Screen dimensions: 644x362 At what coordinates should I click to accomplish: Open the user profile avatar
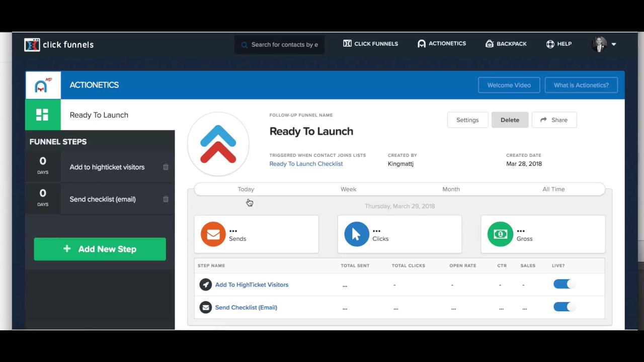[599, 44]
